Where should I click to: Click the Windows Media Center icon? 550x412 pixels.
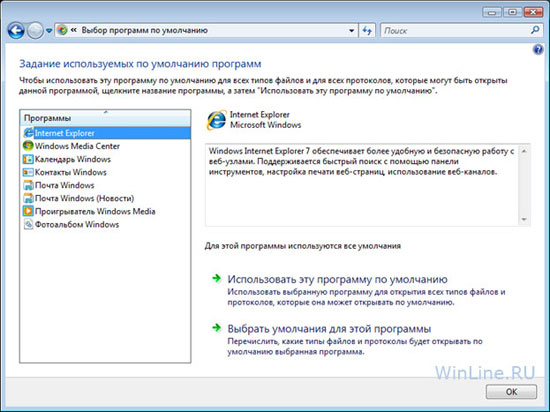(x=28, y=146)
